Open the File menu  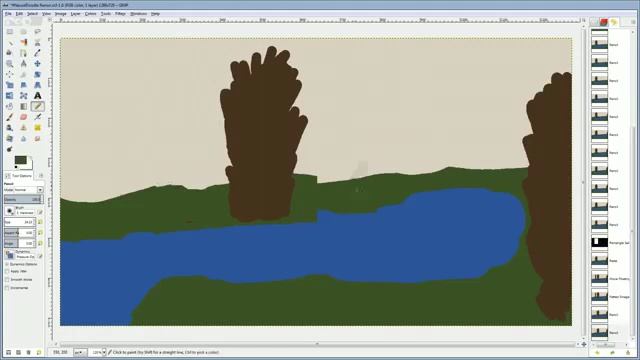click(8, 14)
